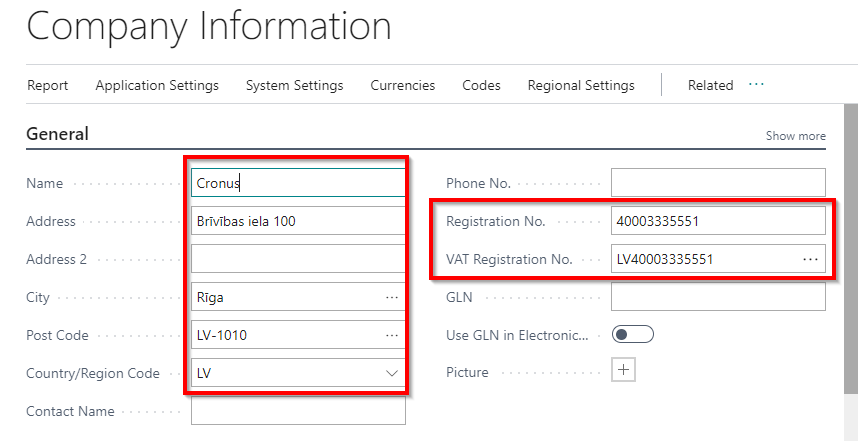
Task: Open the Currencies menu
Action: click(402, 85)
